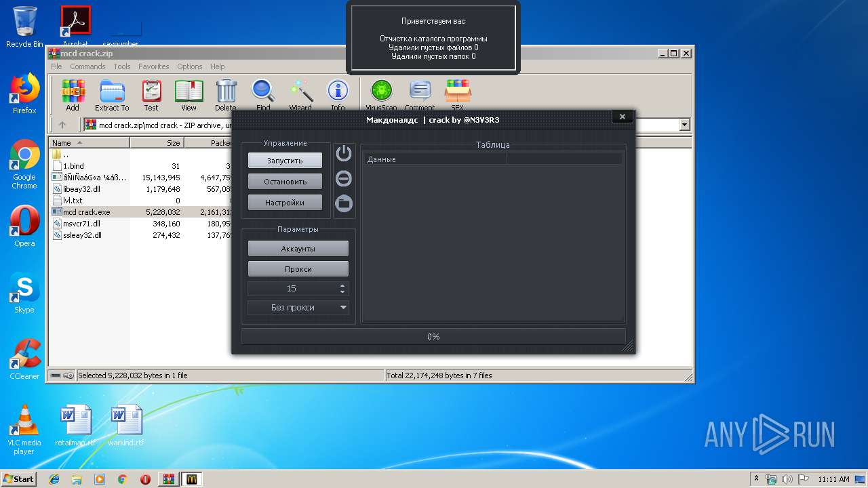Close the Макдоналдс crack window
Screen dimensions: 868x488
tap(623, 117)
